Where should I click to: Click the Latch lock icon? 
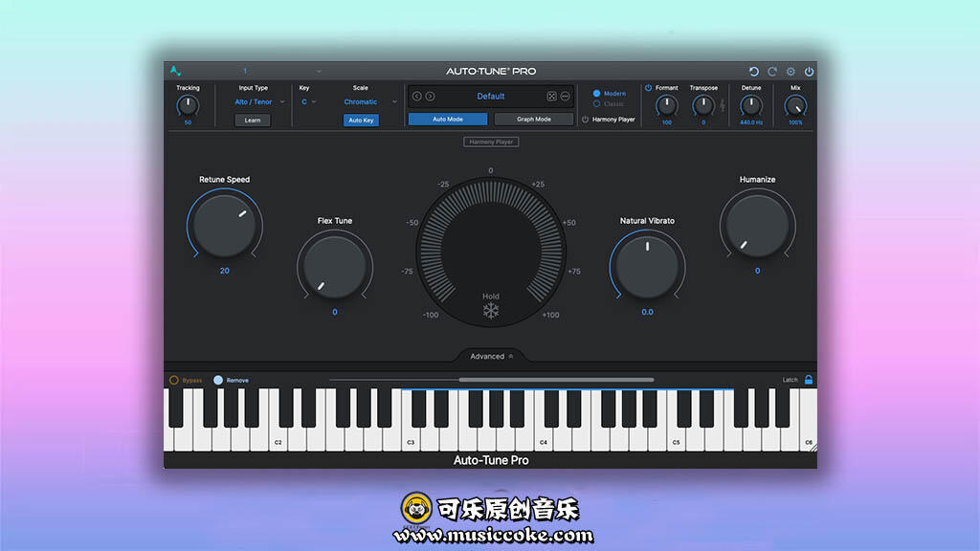tap(808, 380)
